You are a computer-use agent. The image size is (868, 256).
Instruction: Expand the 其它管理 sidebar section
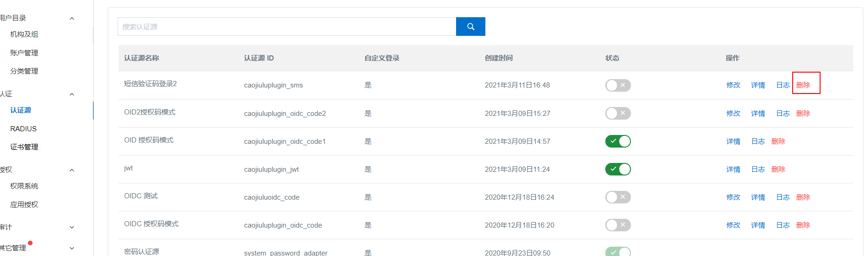(x=72, y=248)
